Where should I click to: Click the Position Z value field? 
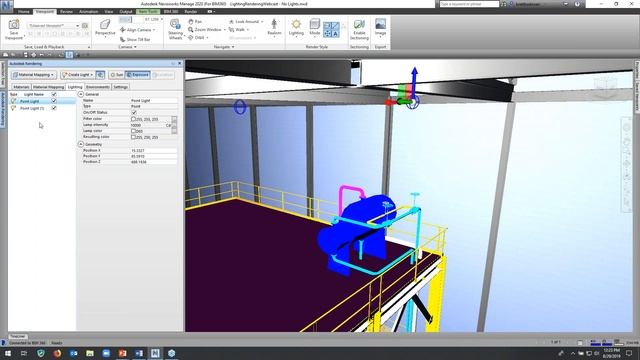pyautogui.click(x=153, y=162)
